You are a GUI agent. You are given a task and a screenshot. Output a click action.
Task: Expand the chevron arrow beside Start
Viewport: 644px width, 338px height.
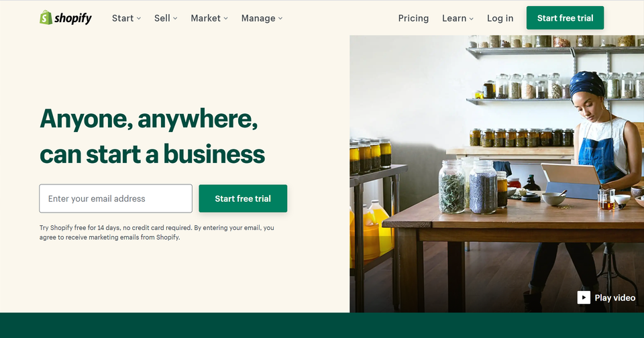tap(139, 19)
